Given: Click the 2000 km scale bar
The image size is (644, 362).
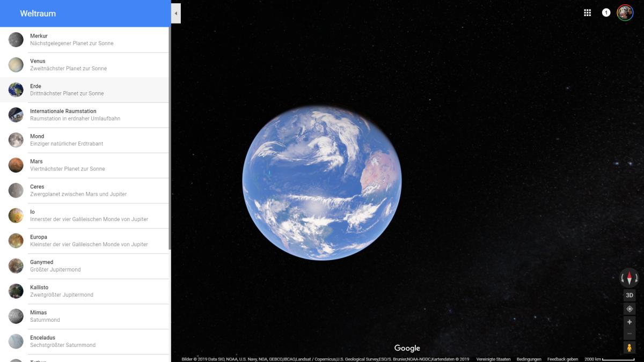Looking at the screenshot, I should tap(609, 359).
